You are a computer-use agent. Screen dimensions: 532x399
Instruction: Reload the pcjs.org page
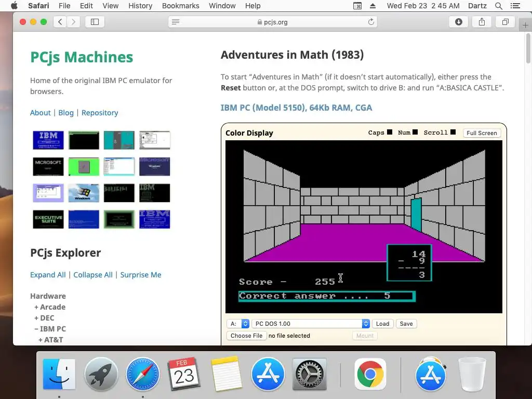(371, 22)
